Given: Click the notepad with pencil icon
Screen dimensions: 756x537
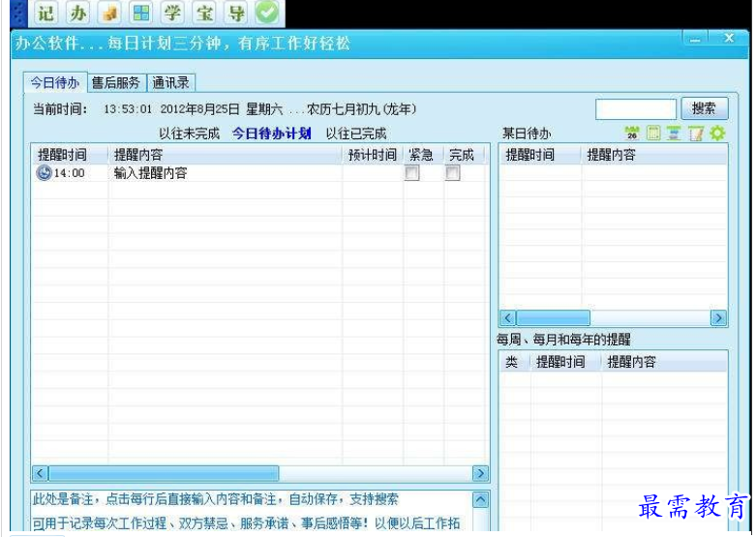Looking at the screenshot, I should point(696,134).
